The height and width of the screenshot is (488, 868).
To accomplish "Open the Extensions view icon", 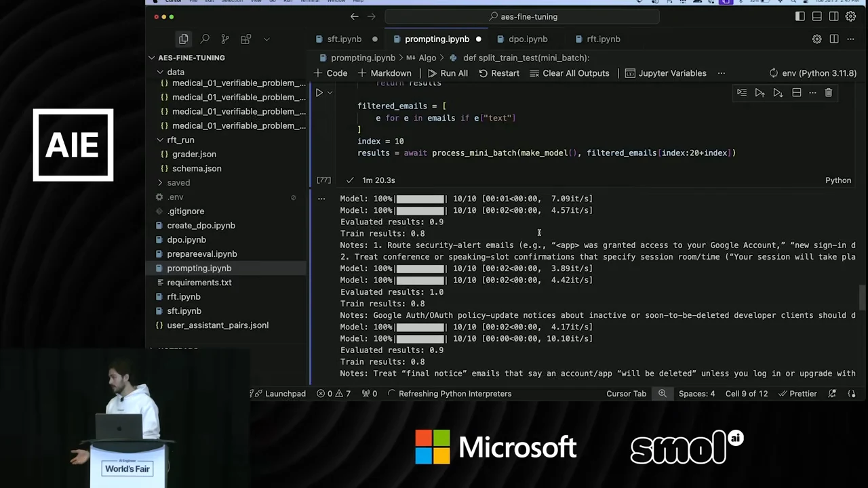I will (x=245, y=39).
